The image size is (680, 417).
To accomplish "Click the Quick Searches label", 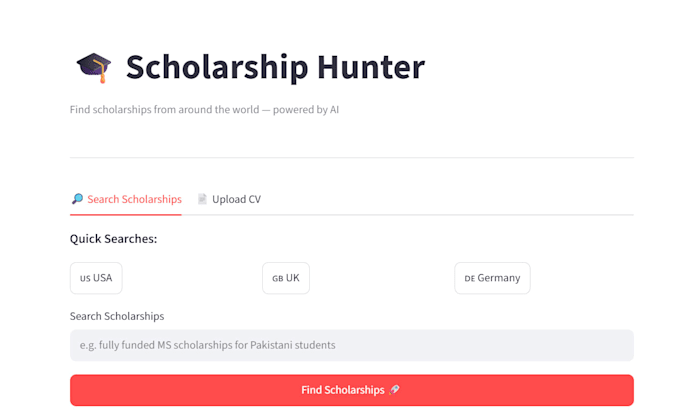I will [x=114, y=239].
